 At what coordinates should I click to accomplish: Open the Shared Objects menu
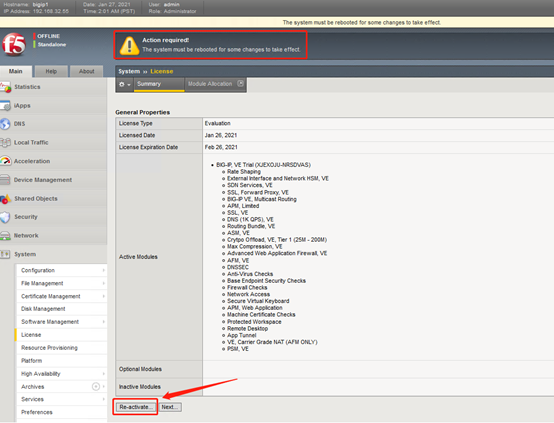pos(53,199)
